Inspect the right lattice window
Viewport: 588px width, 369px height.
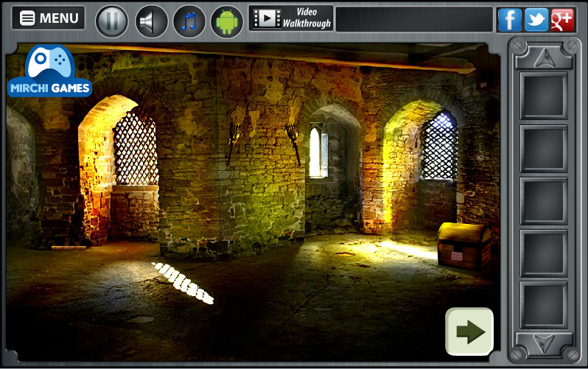439,146
